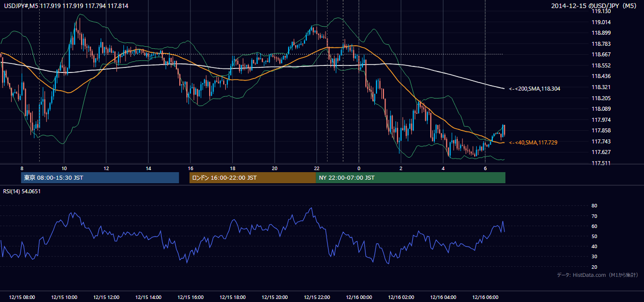644x302 pixels.
Task: Click the RSI axis level 40
Action: tap(594, 246)
